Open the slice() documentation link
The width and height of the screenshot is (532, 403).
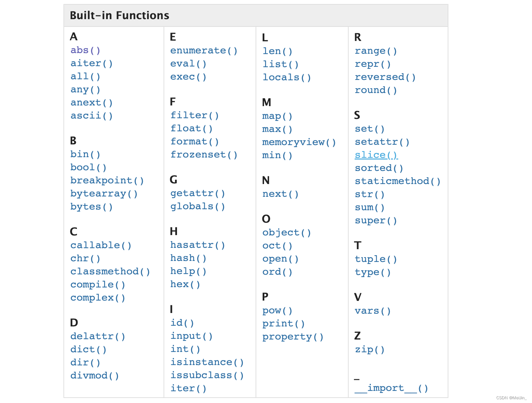tap(376, 155)
